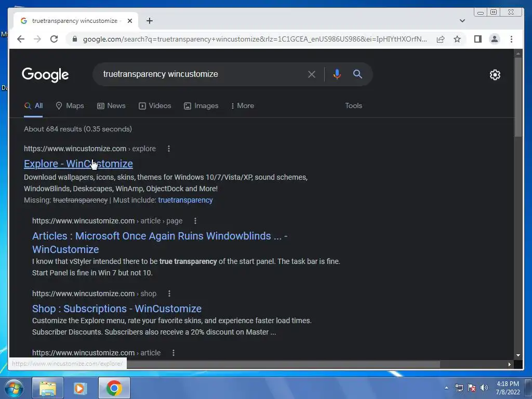Open options for the explore result
This screenshot has height=399, width=532.
[169, 149]
